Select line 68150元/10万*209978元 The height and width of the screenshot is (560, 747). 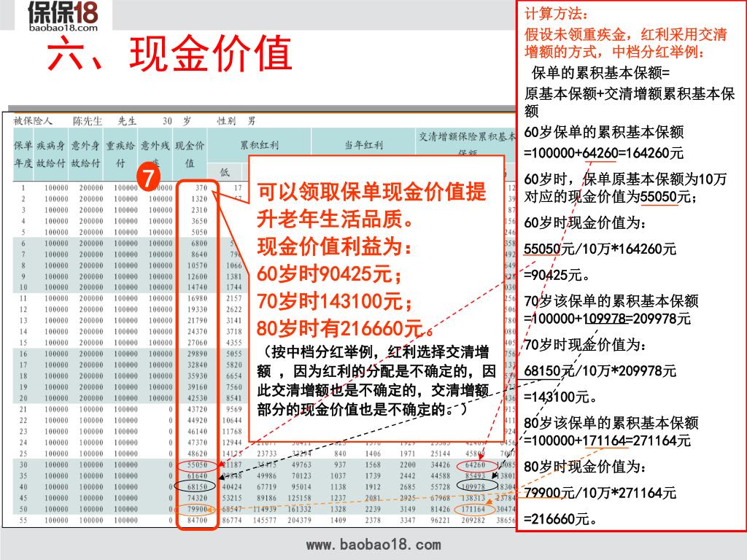(600, 370)
